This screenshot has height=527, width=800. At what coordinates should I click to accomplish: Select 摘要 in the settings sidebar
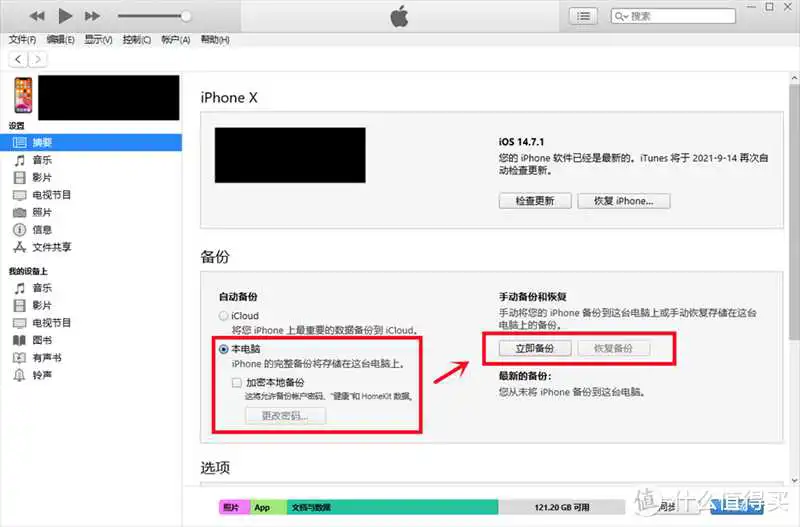(91, 142)
